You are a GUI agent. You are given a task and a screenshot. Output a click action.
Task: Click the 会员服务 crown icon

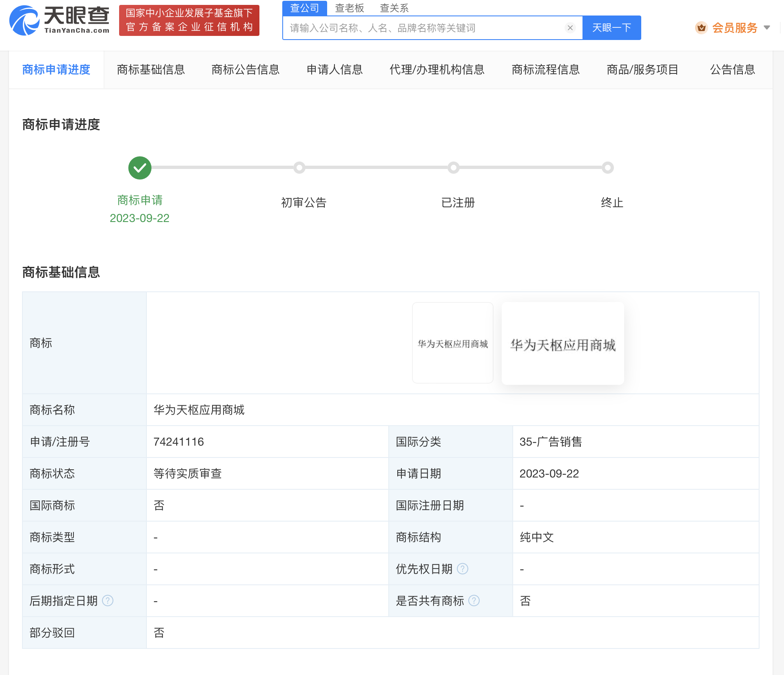(701, 28)
